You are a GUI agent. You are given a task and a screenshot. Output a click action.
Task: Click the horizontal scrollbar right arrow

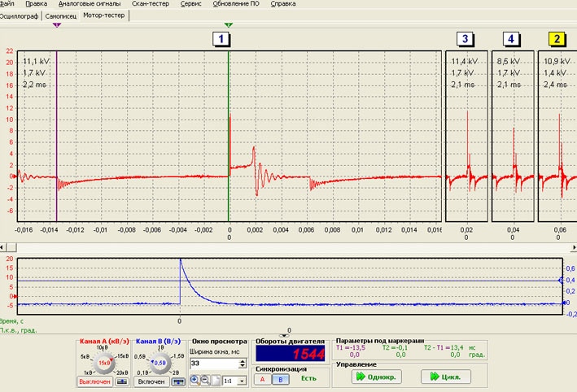pyautogui.click(x=574, y=247)
